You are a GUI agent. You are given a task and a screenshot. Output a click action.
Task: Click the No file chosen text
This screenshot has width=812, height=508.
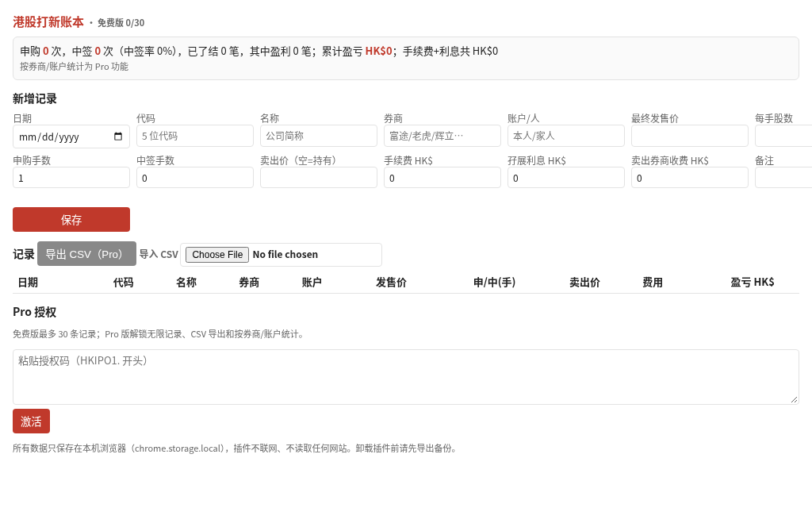tap(285, 255)
